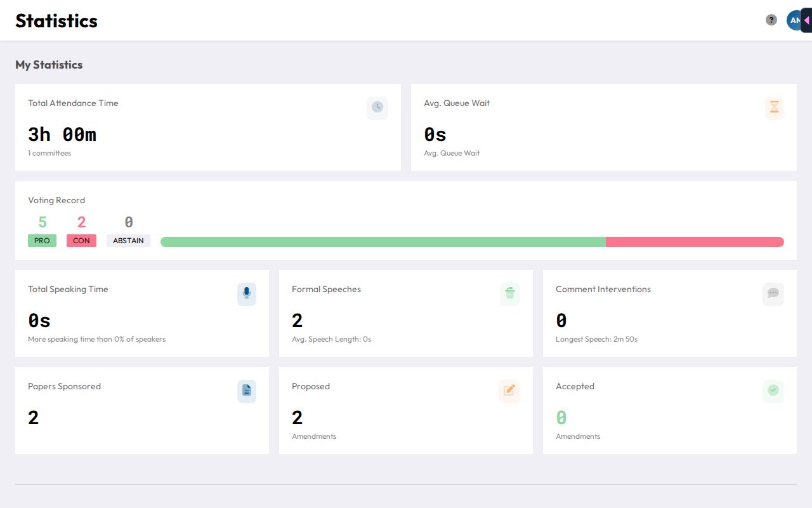Click the 'Voting Record' label

click(x=56, y=200)
